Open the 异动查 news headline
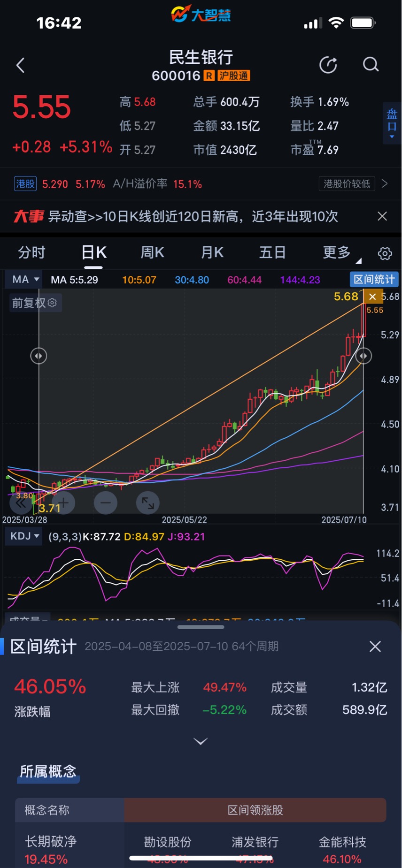Viewport: 402px width, 868px height. [193, 216]
